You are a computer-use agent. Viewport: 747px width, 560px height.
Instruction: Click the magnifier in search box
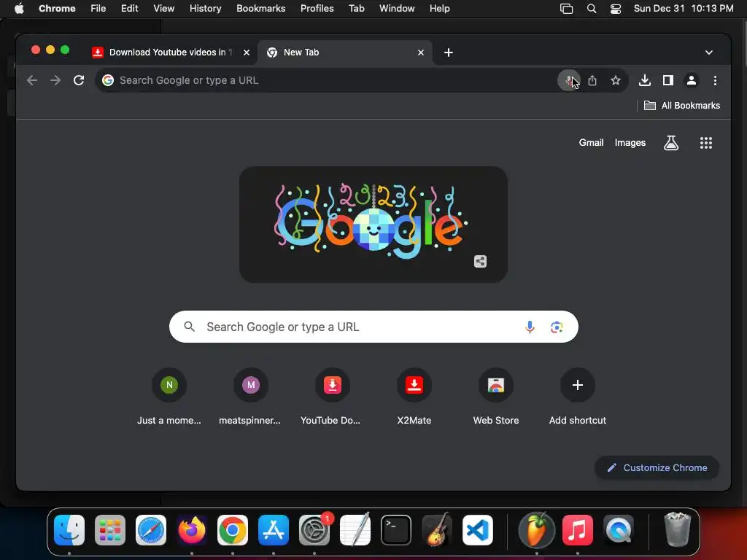pyautogui.click(x=189, y=327)
